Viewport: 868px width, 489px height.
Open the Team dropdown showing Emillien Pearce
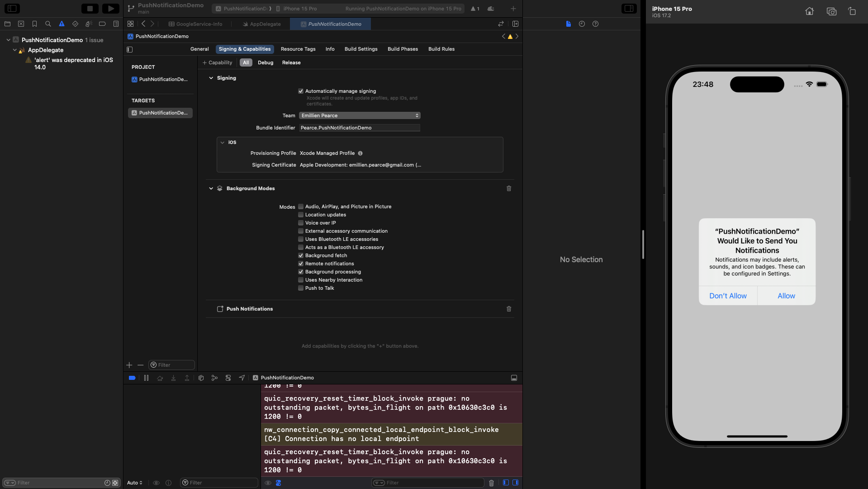(x=359, y=115)
